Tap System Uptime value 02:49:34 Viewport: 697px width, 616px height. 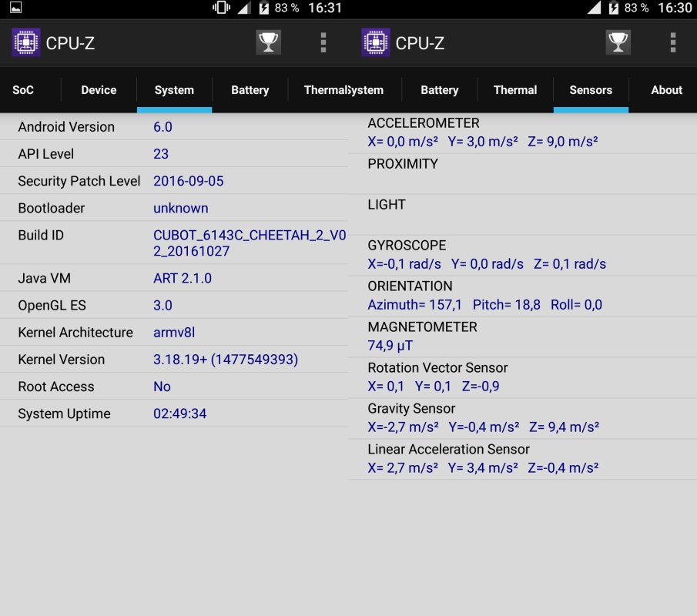coord(180,413)
